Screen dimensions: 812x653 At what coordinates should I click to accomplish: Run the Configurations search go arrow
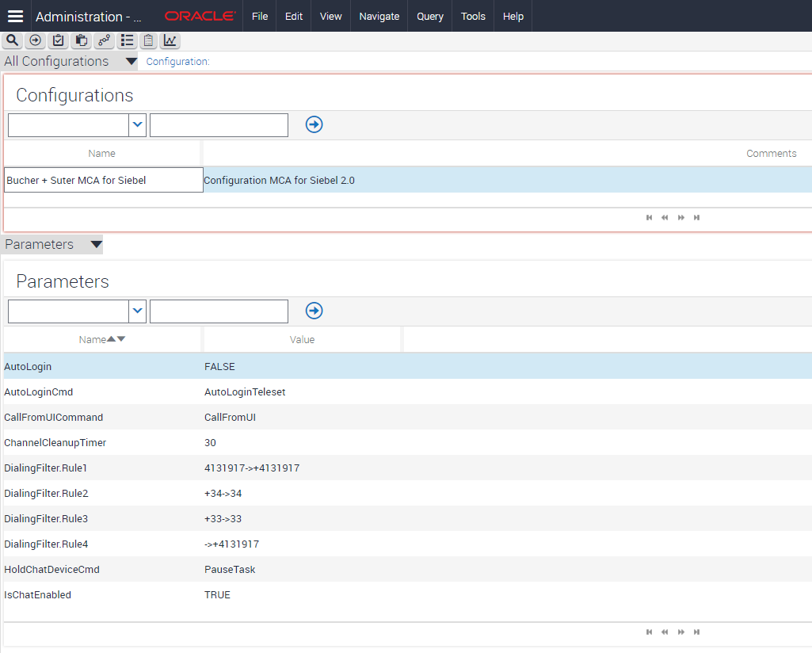click(314, 124)
